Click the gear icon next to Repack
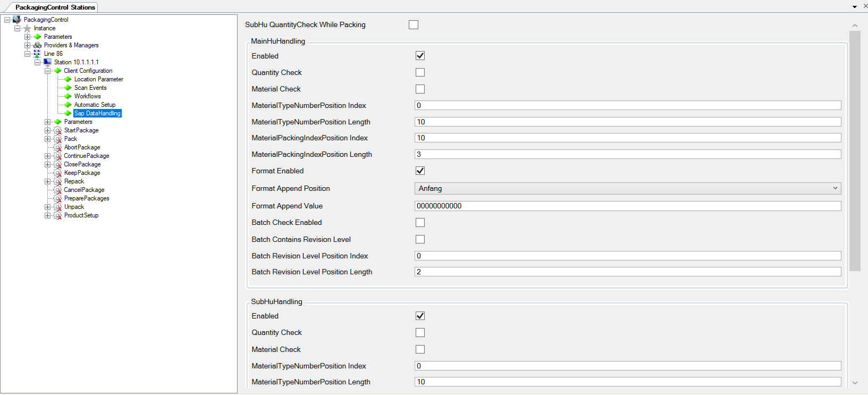 point(57,181)
